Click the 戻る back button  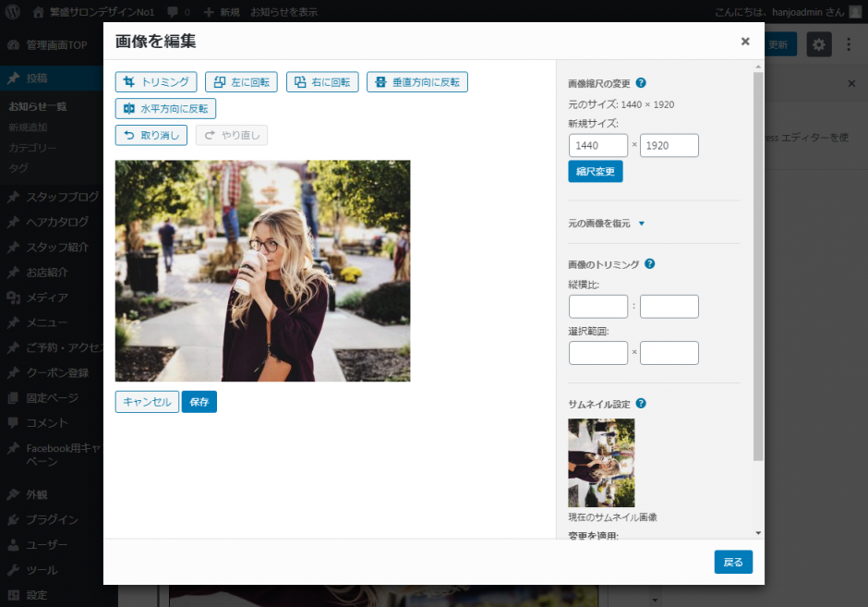(733, 562)
